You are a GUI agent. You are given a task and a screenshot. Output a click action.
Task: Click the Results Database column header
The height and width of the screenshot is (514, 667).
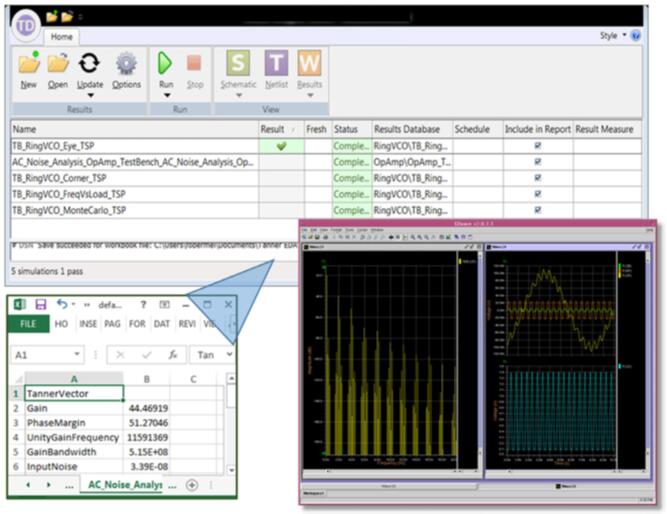pos(412,129)
